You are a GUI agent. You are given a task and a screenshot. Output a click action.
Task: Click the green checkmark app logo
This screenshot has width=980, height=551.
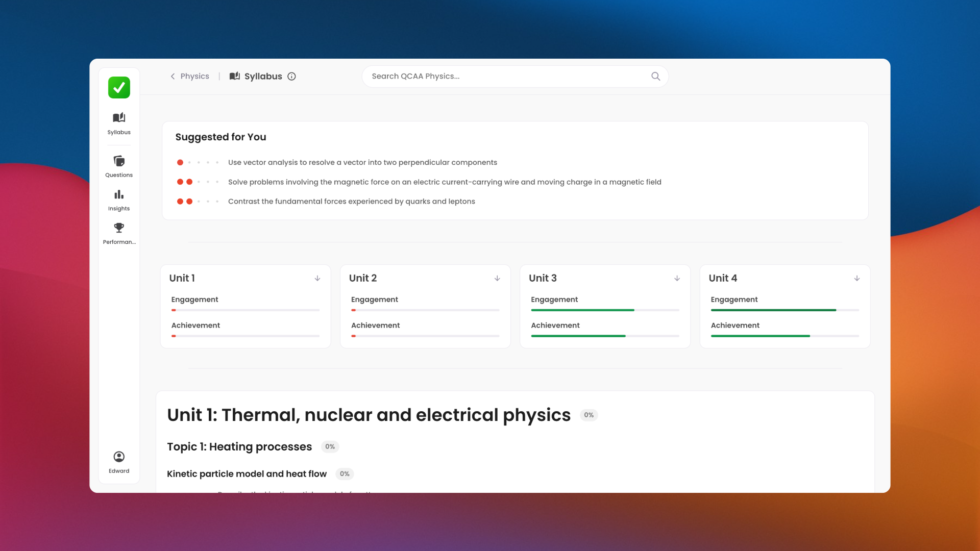click(x=119, y=88)
